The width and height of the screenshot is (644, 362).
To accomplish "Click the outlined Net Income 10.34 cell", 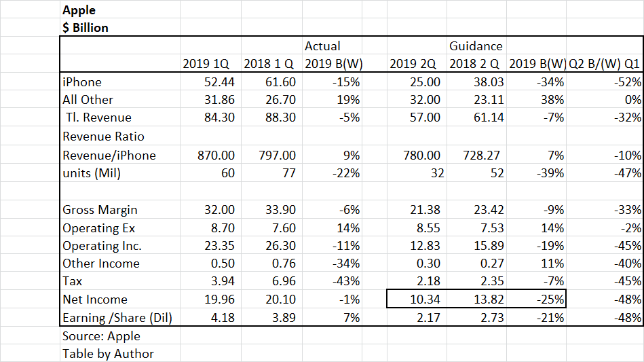I will 417,299.
